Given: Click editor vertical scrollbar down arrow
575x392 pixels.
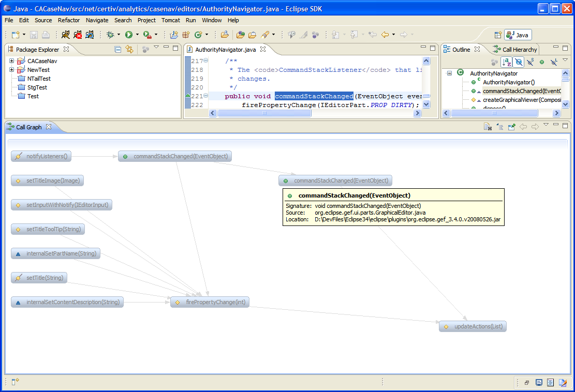Looking at the screenshot, I should pos(426,104).
